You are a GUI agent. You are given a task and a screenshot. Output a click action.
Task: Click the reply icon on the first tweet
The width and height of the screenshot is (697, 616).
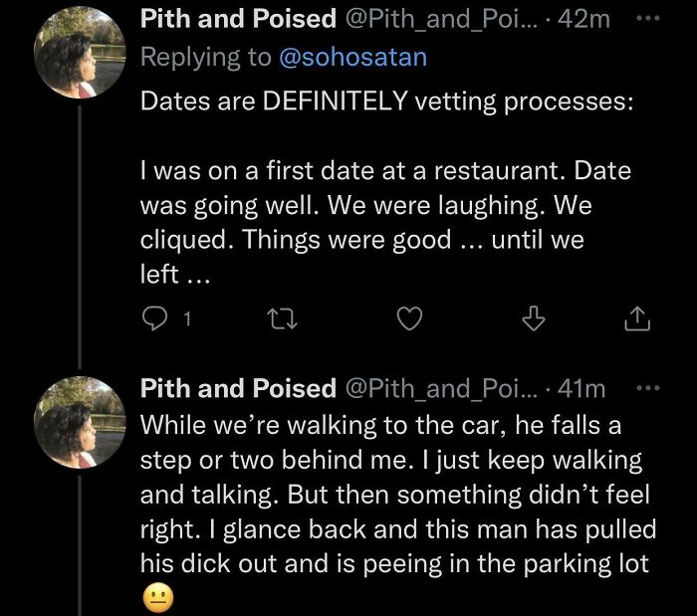[154, 318]
